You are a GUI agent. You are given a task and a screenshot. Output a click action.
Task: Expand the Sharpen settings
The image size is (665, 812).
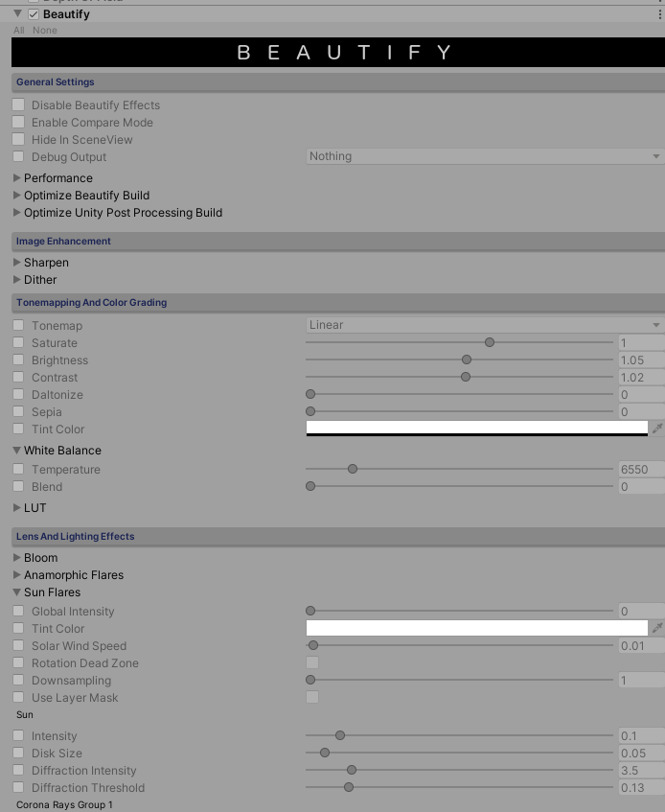click(16, 262)
